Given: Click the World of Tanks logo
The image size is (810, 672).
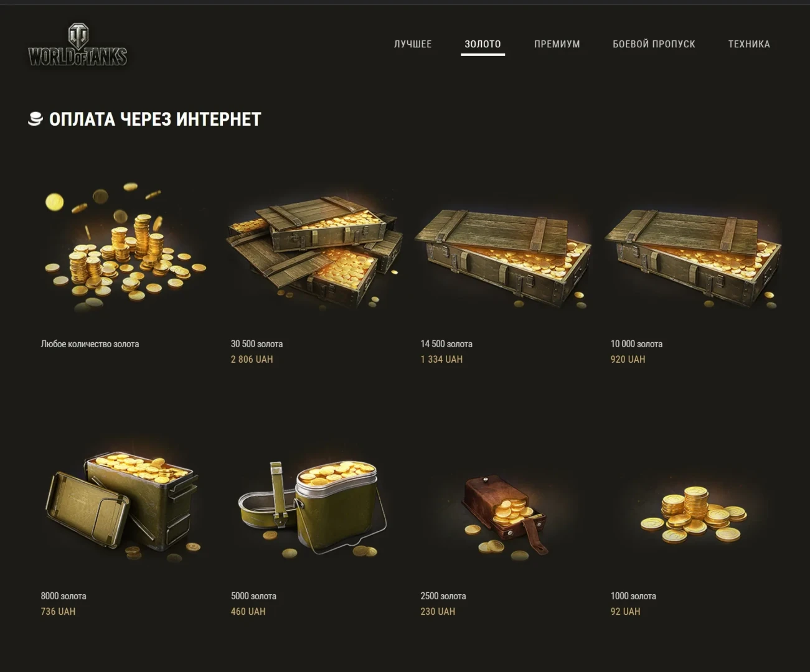Looking at the screenshot, I should click(78, 45).
